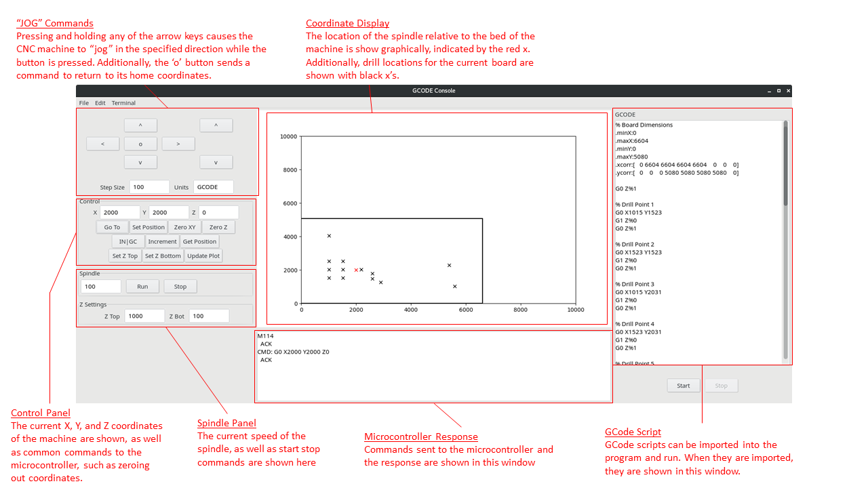Image resolution: width=868 pixels, height=488 pixels.
Task: Toggle the IN|GC units button
Action: [128, 241]
